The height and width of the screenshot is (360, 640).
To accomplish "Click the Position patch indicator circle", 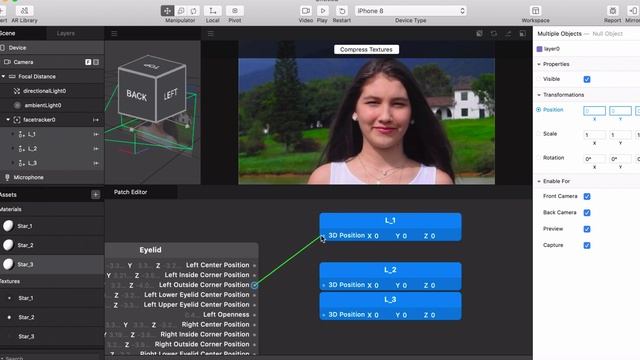I will tap(538, 110).
